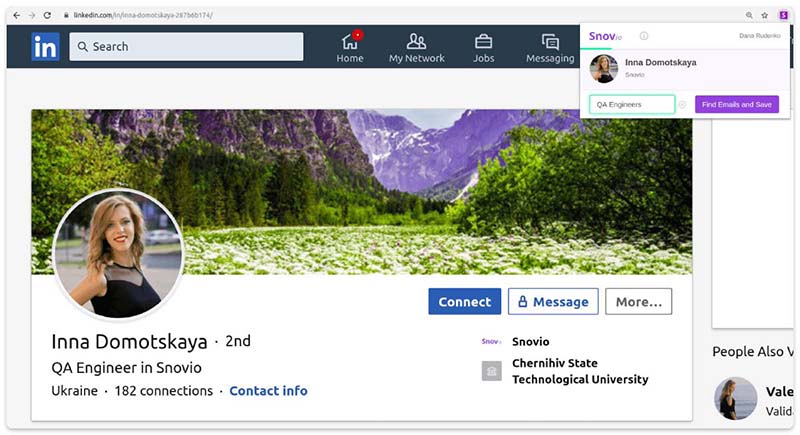Reload the page with the refresh icon
The width and height of the screenshot is (800, 435).
47,15
